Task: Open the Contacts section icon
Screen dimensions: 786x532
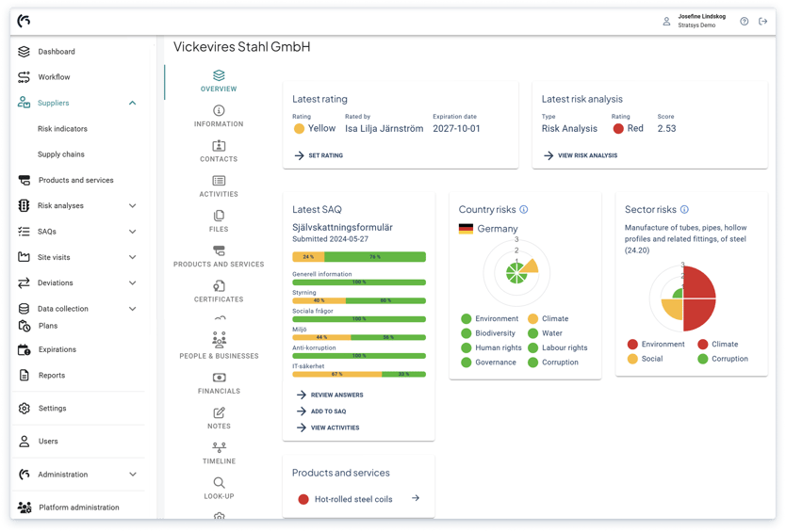Action: coord(219,146)
